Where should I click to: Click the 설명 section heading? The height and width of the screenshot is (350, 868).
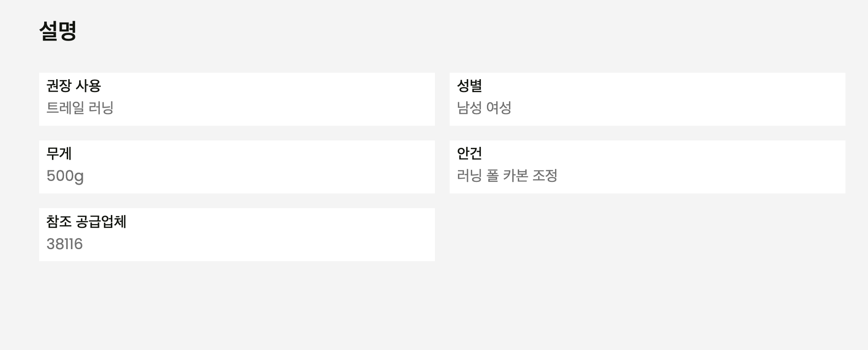(58, 31)
